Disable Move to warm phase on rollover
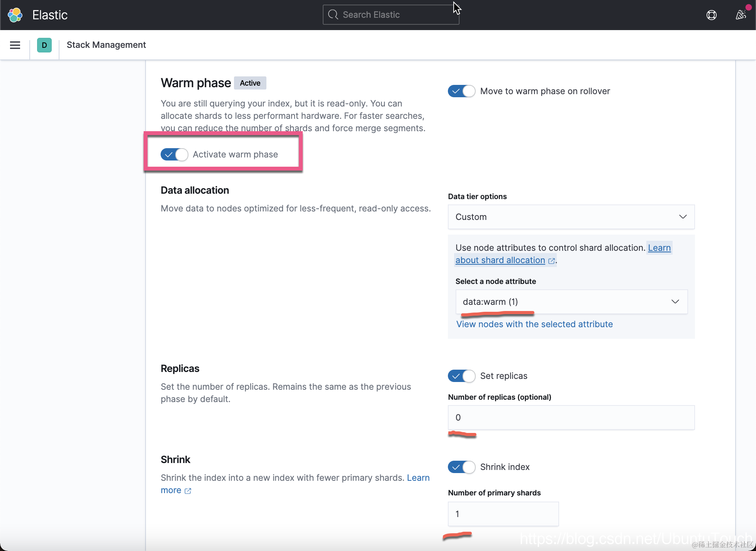Image resolution: width=756 pixels, height=551 pixels. tap(461, 91)
